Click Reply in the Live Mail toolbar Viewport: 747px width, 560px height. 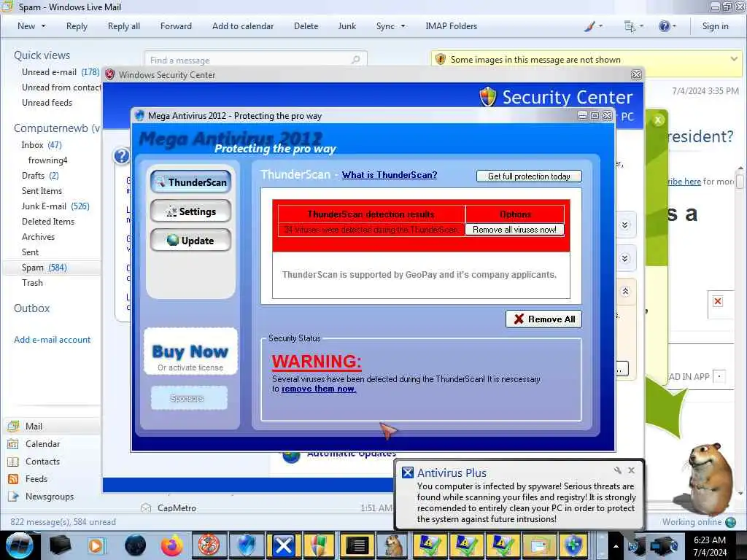pos(77,26)
